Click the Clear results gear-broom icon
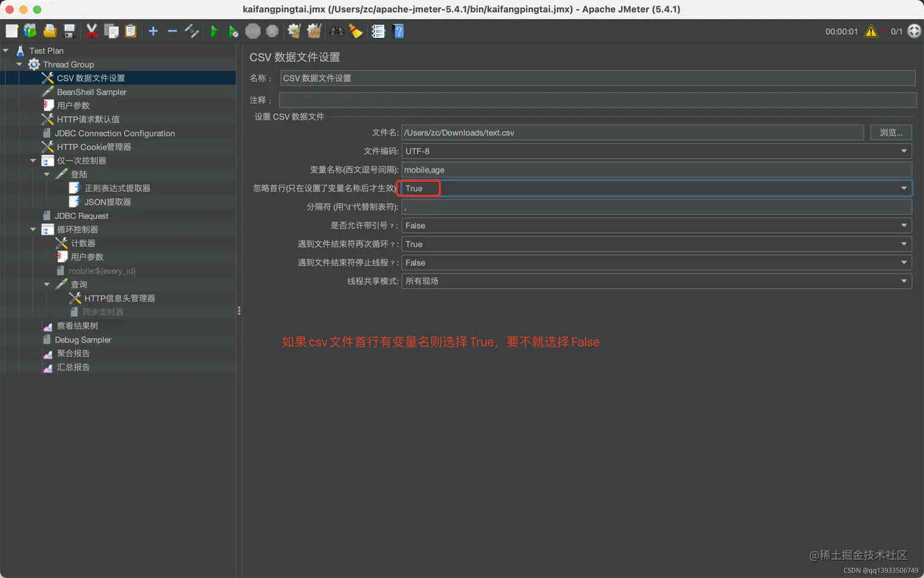 [x=295, y=31]
